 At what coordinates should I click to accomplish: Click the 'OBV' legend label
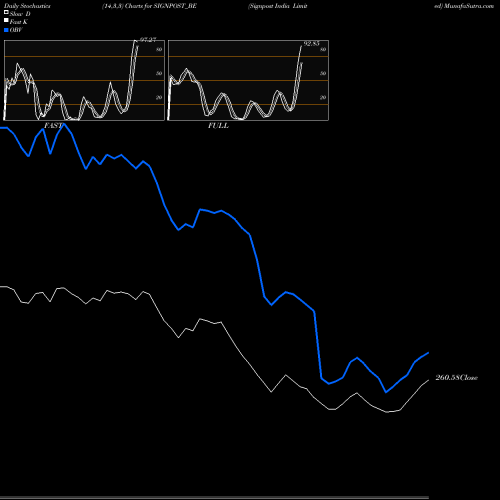click(x=16, y=30)
